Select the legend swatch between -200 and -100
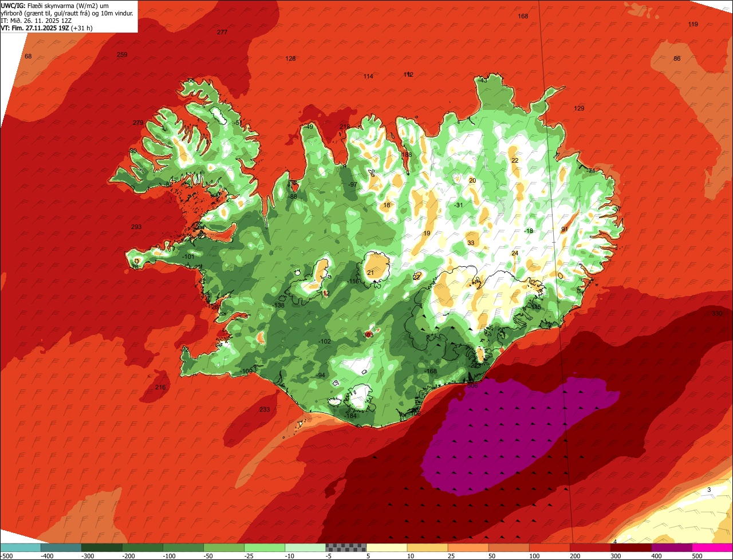 click(x=143, y=547)
